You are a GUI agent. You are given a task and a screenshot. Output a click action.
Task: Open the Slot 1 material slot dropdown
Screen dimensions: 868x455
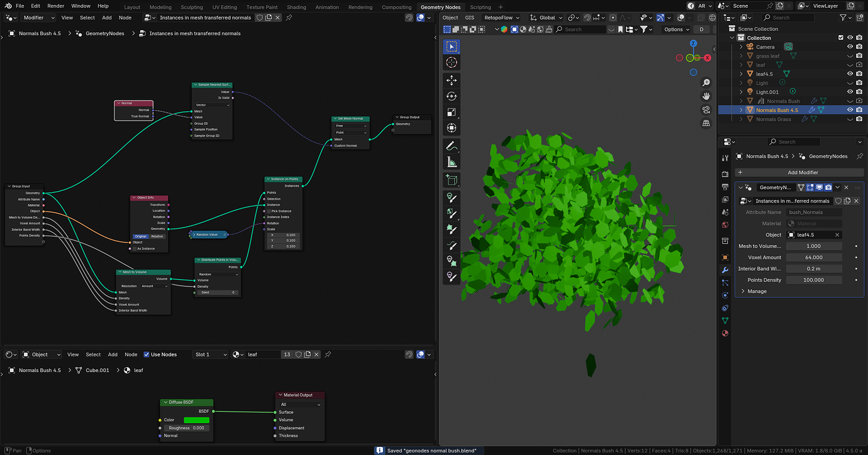pyautogui.click(x=210, y=354)
